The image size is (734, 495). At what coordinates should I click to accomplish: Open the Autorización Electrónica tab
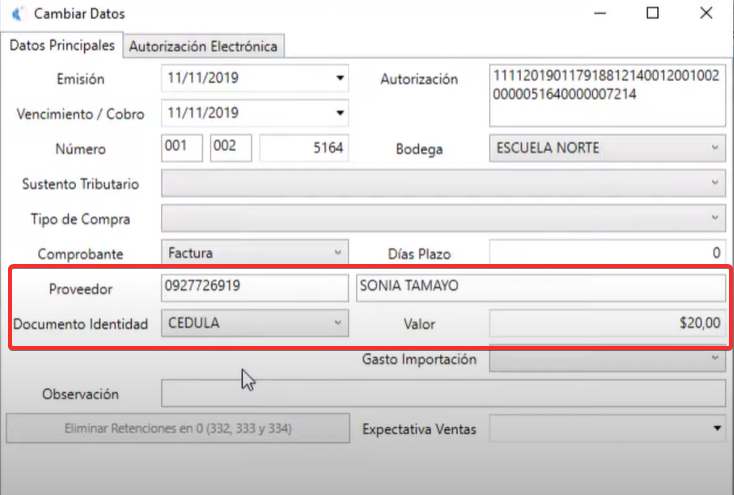click(x=203, y=46)
